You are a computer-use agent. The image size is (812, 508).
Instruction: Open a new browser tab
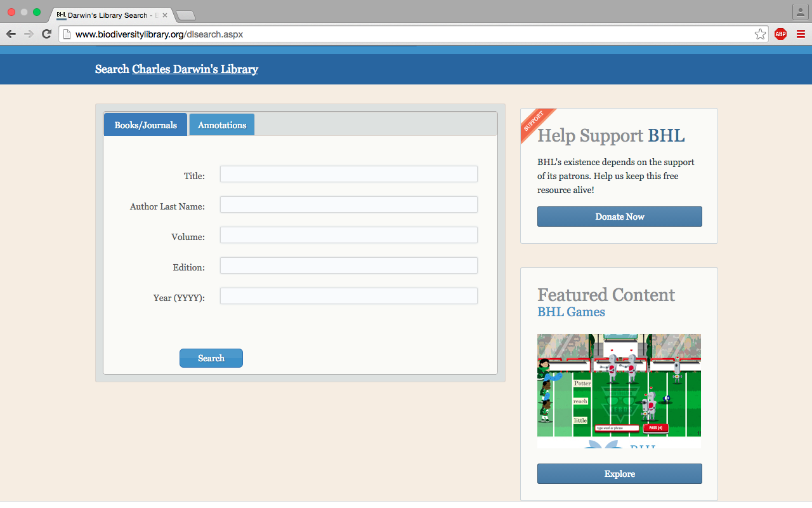pos(185,15)
